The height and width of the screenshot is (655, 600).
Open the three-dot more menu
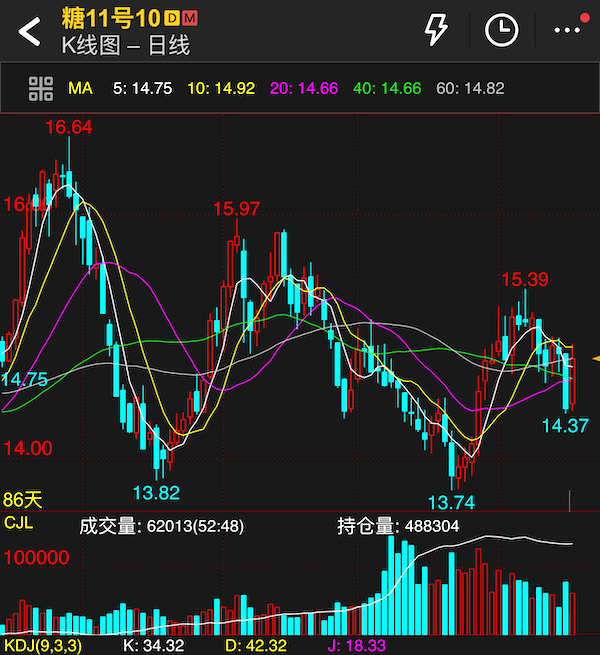[x=567, y=30]
